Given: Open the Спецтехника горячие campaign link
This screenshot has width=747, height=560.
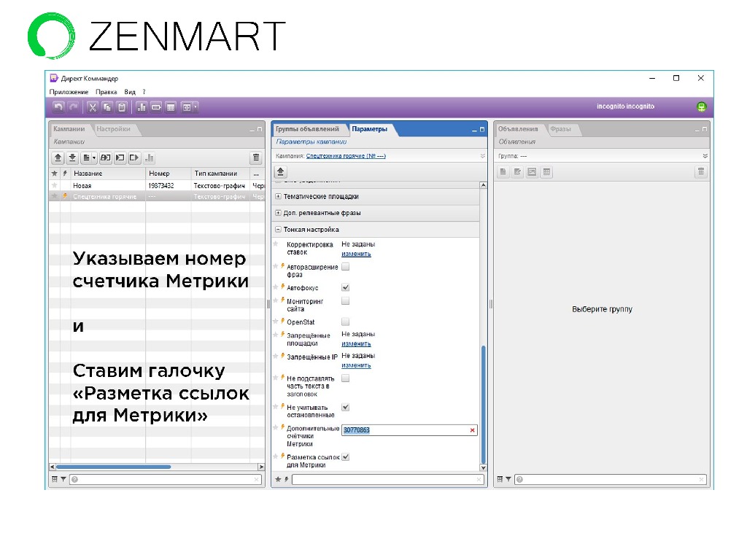Looking at the screenshot, I should tap(345, 156).
